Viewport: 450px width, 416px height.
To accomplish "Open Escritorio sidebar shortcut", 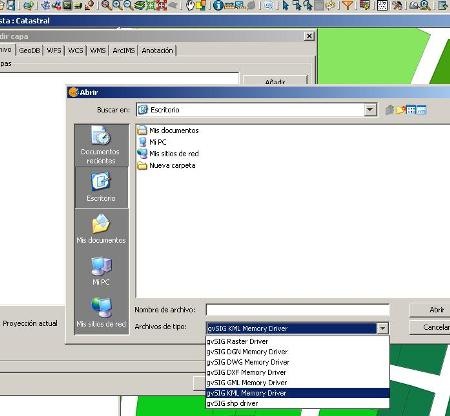I will click(x=101, y=187).
